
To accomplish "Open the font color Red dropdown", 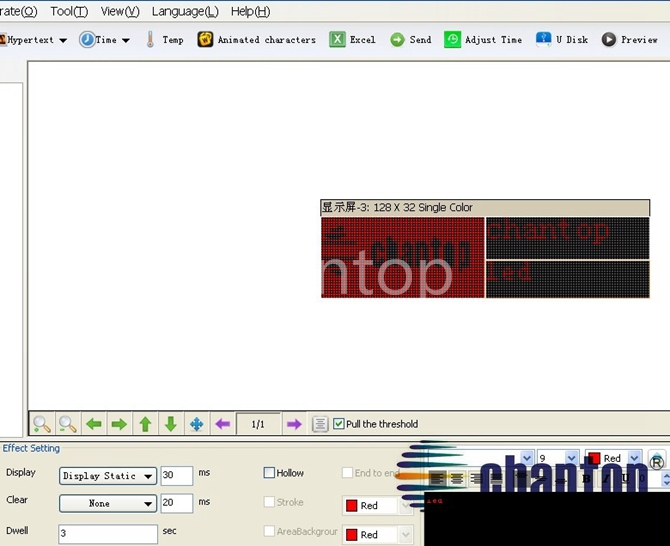I will [x=635, y=458].
